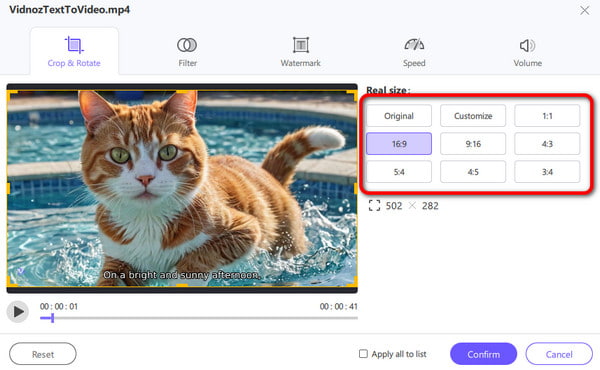Play the video preview
The height and width of the screenshot is (370, 600).
coord(18,312)
